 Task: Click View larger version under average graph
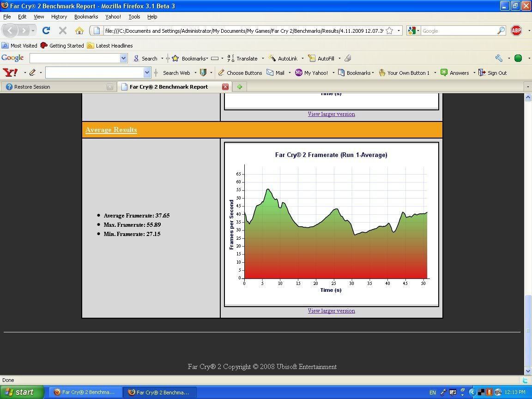coord(331,311)
